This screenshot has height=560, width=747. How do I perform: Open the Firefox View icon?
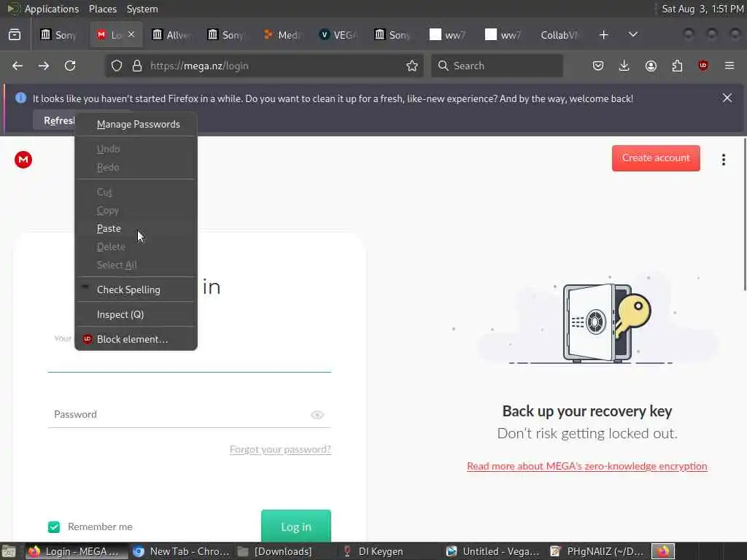[15, 35]
